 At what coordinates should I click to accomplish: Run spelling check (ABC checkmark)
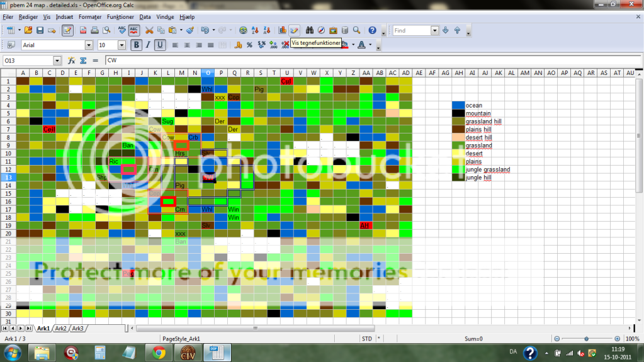tap(122, 30)
